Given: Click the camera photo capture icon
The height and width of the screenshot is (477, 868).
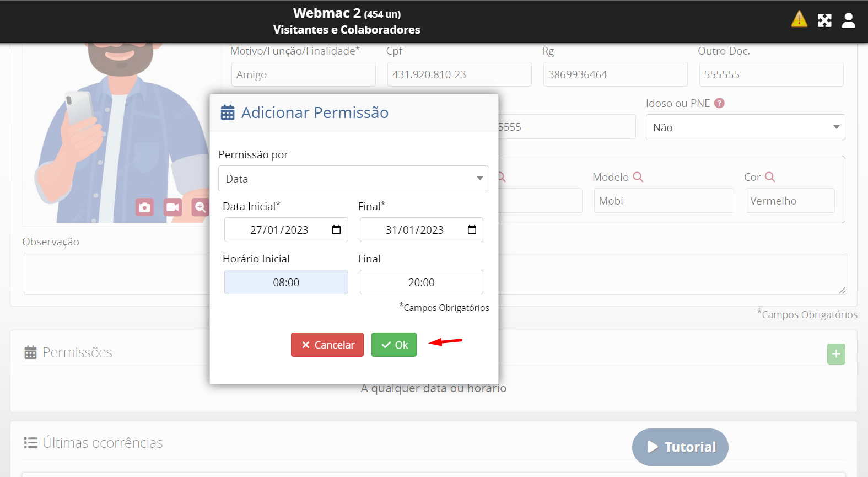Looking at the screenshot, I should click(x=144, y=207).
